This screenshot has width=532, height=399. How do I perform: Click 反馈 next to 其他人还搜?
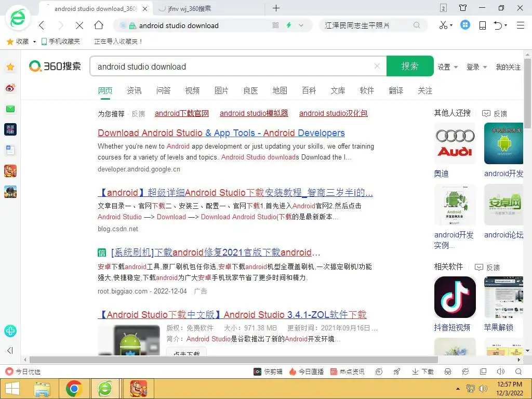point(495,114)
